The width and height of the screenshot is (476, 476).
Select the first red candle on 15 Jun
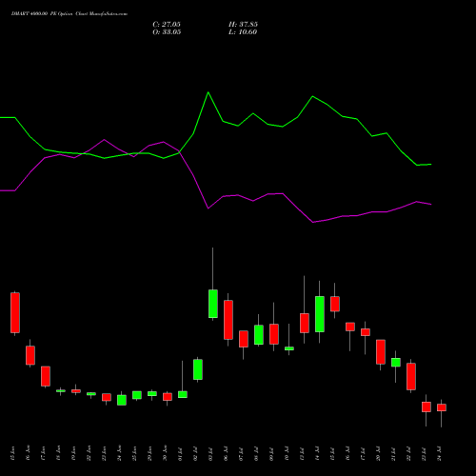coord(15,312)
